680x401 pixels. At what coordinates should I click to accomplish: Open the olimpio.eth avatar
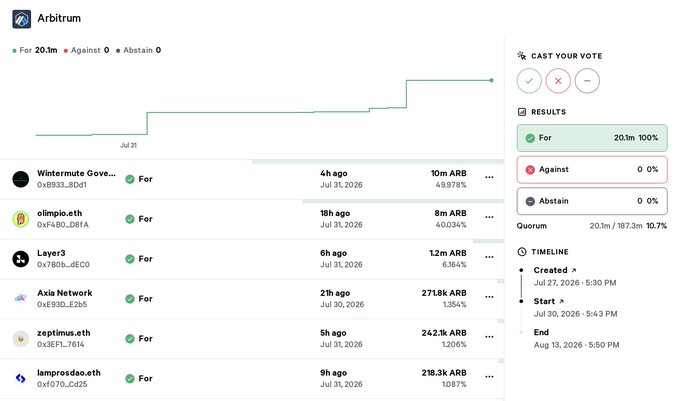(x=20, y=219)
